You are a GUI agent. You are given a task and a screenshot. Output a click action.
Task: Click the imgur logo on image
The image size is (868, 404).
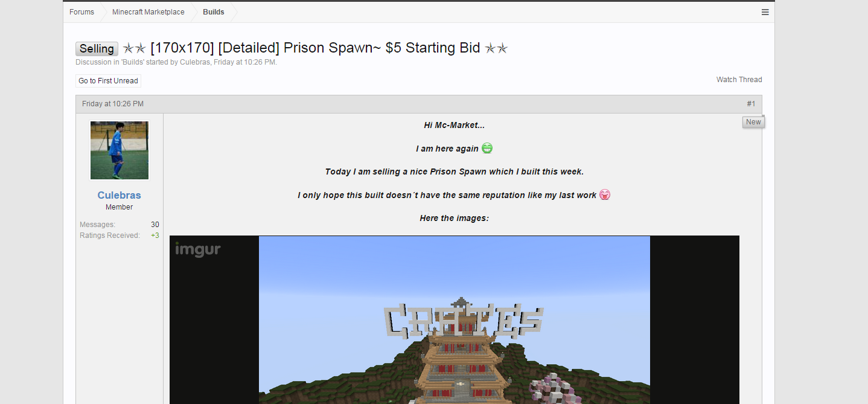coord(198,249)
